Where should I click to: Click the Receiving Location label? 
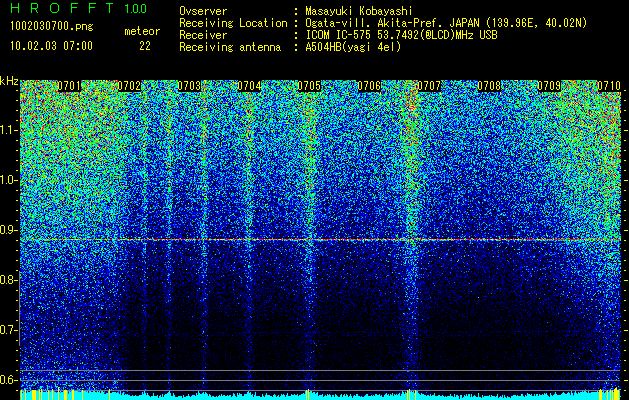[233, 24]
